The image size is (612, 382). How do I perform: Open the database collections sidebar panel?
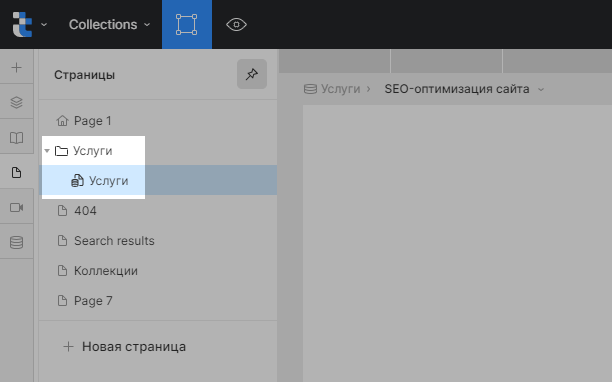click(x=16, y=242)
